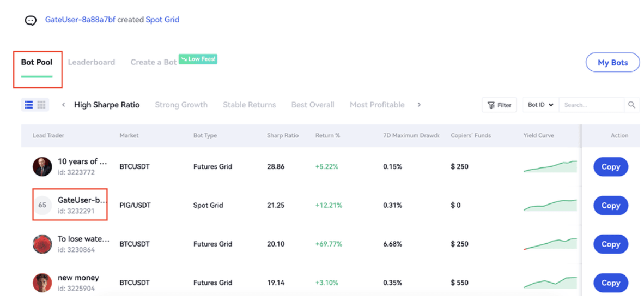Copy the PIG/USDT Spot Grid bot
644x300 pixels.
pos(610,206)
